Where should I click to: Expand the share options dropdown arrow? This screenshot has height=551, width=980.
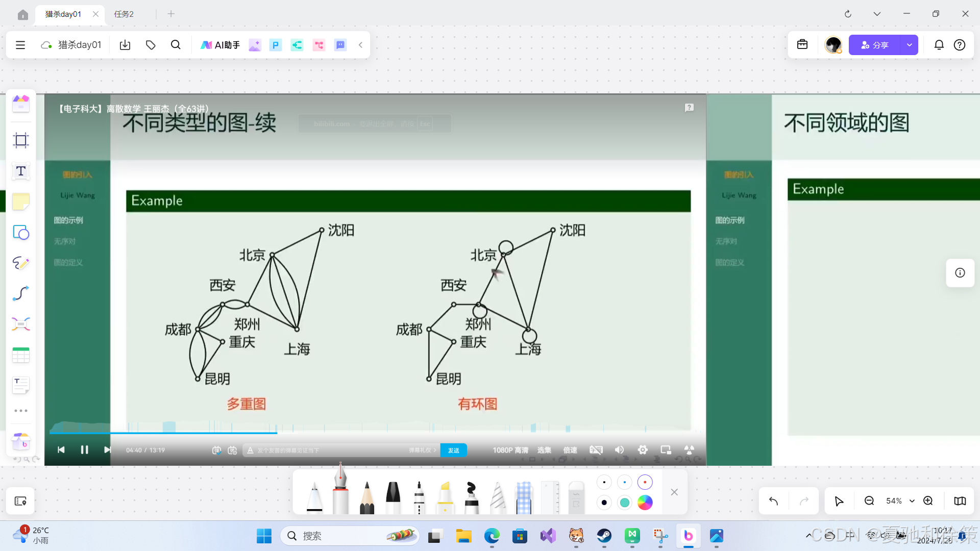point(910,45)
